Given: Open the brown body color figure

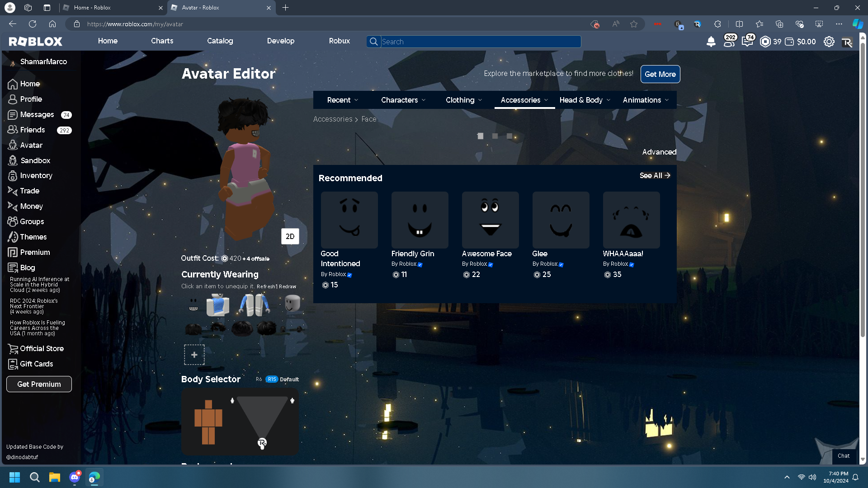Looking at the screenshot, I should pos(208,422).
